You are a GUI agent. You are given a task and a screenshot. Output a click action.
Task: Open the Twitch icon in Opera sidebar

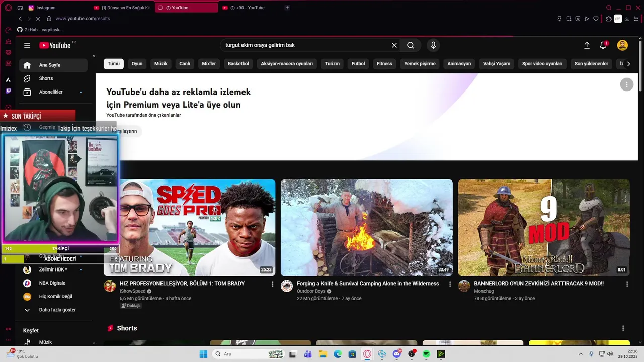8,91
